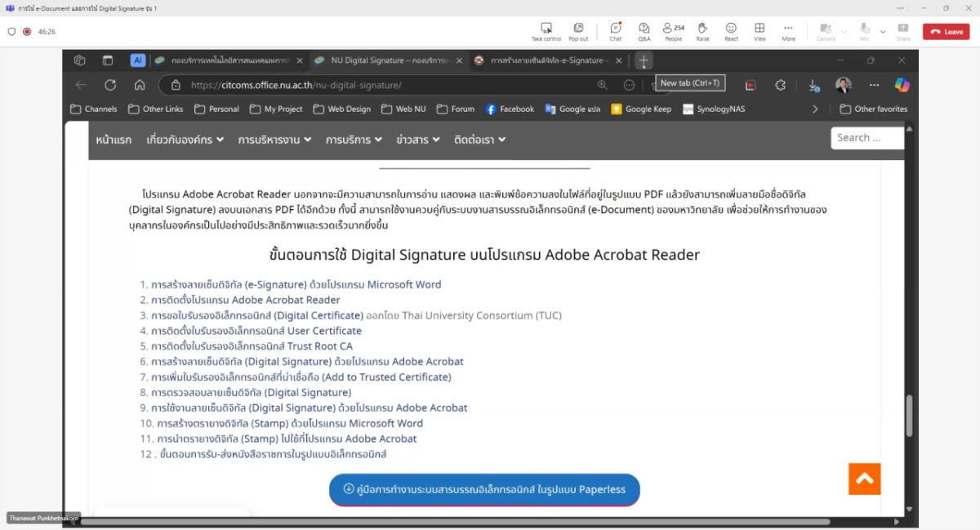Screen dimensions: 980x530
Task: Expand the Mic audio options arrow
Action: [x=883, y=32]
